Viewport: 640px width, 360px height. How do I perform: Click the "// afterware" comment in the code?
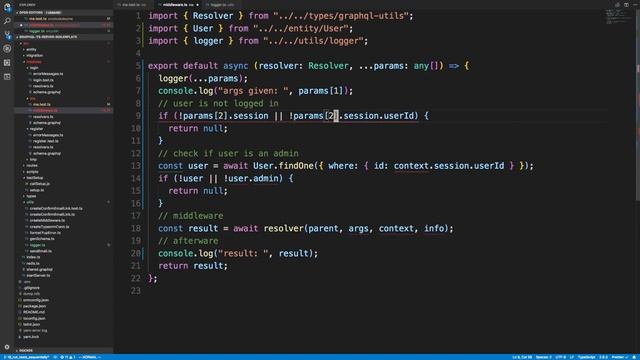(188, 241)
